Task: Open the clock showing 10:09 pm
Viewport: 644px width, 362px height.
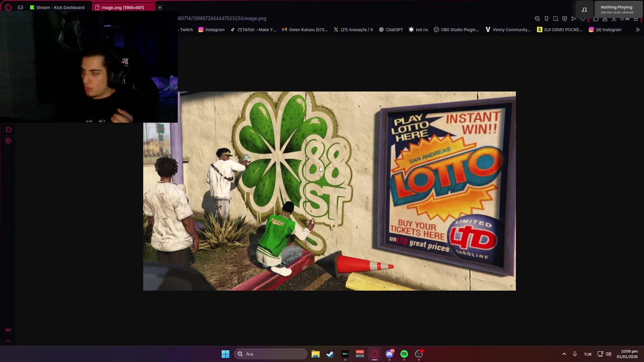Action: tap(627, 354)
